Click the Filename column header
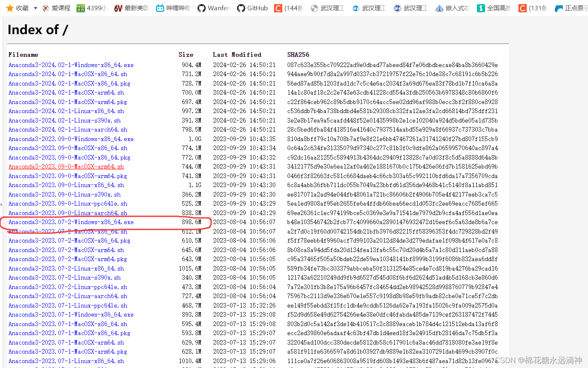The width and height of the screenshot is (588, 368). click(23, 55)
